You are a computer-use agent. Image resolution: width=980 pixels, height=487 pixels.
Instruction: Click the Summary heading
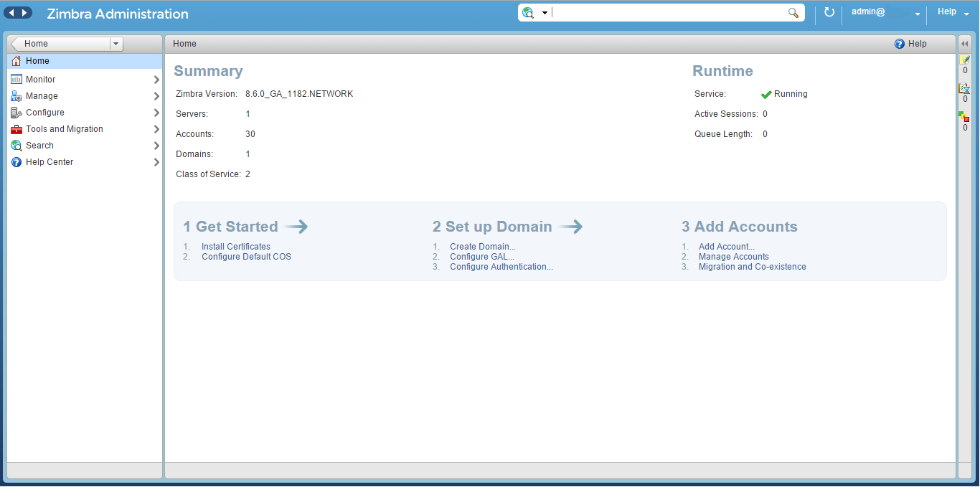pyautogui.click(x=208, y=71)
